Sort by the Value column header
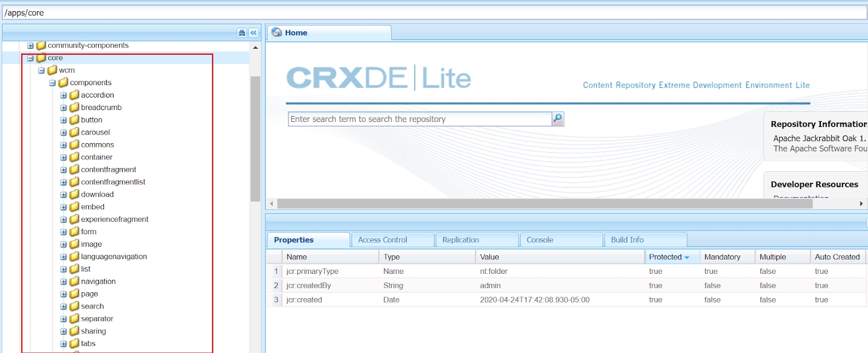Image resolution: width=868 pixels, height=353 pixels. pyautogui.click(x=560, y=257)
